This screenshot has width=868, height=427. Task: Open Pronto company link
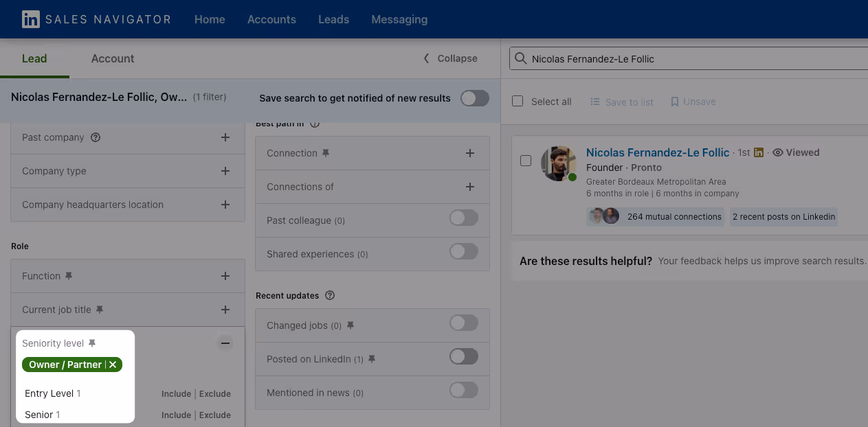647,168
